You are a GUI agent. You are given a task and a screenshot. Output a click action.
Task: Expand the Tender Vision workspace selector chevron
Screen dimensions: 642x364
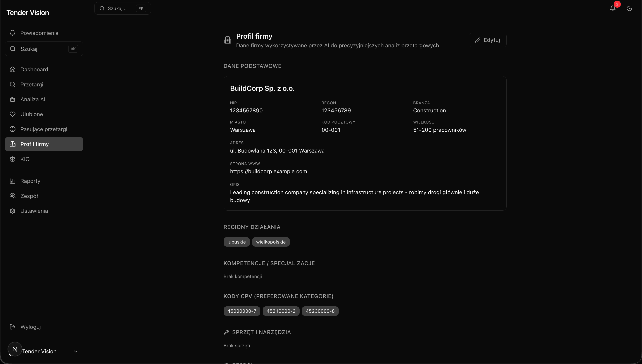(x=76, y=351)
